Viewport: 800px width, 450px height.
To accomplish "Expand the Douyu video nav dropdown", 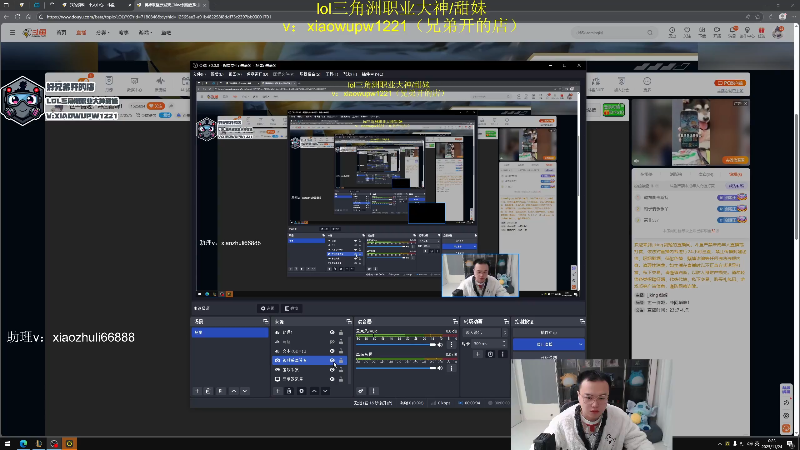I will click(145, 33).
